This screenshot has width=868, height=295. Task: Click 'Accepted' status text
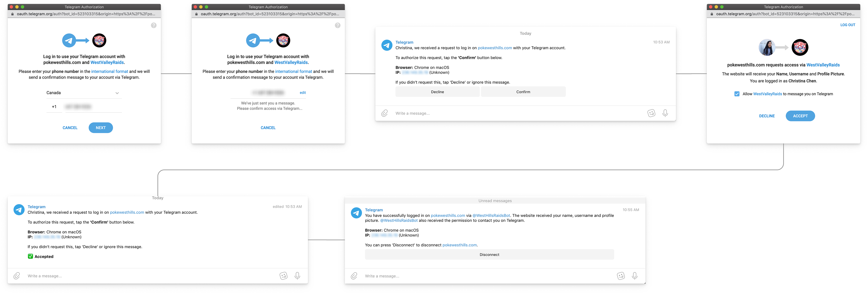coord(44,257)
